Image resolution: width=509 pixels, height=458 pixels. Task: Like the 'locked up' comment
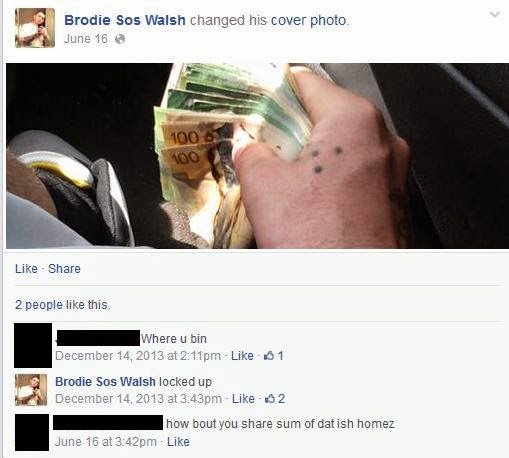pyautogui.click(x=243, y=399)
